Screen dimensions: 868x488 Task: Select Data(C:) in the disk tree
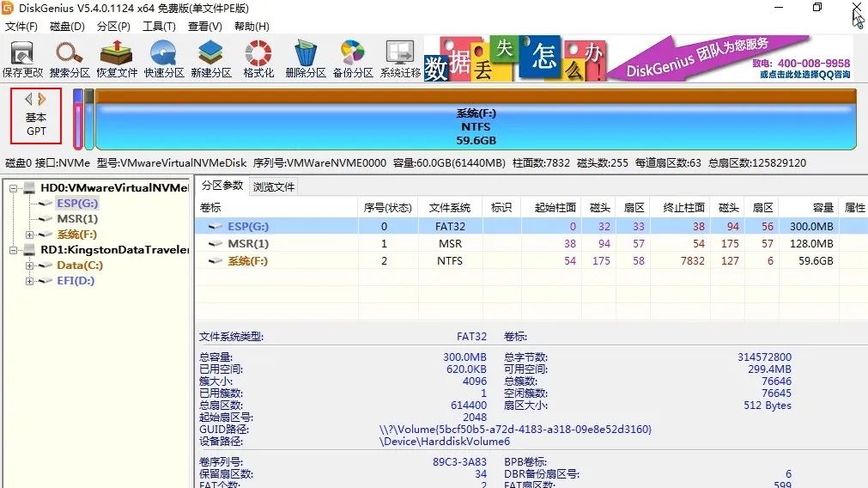click(x=80, y=265)
